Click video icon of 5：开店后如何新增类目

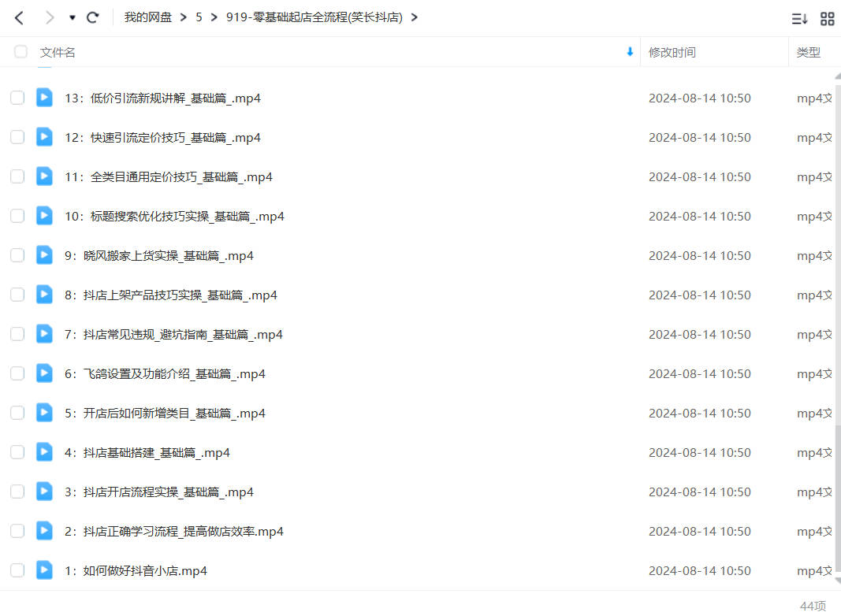click(x=44, y=413)
